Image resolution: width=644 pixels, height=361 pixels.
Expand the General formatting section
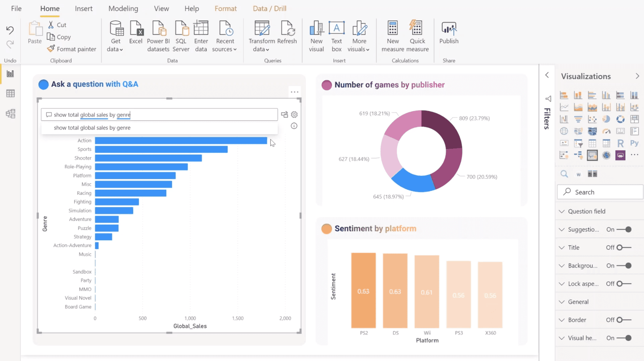coord(562,302)
